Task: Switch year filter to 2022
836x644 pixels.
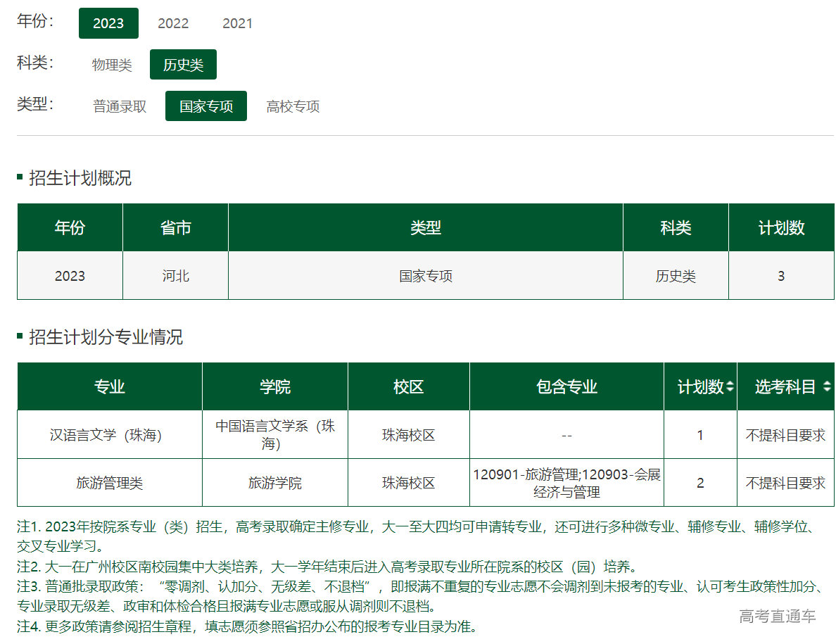Action: (173, 23)
